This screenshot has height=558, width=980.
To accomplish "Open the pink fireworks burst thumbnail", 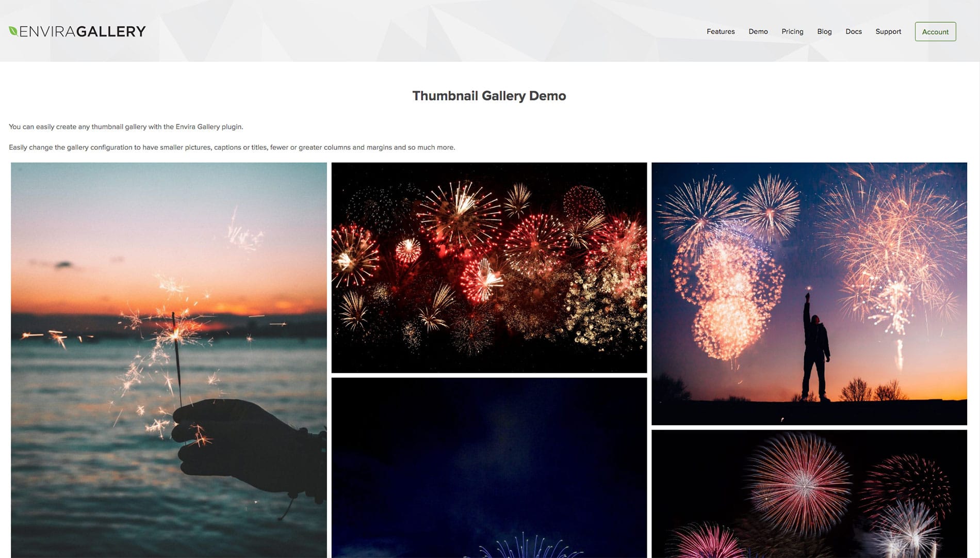I will click(809, 494).
